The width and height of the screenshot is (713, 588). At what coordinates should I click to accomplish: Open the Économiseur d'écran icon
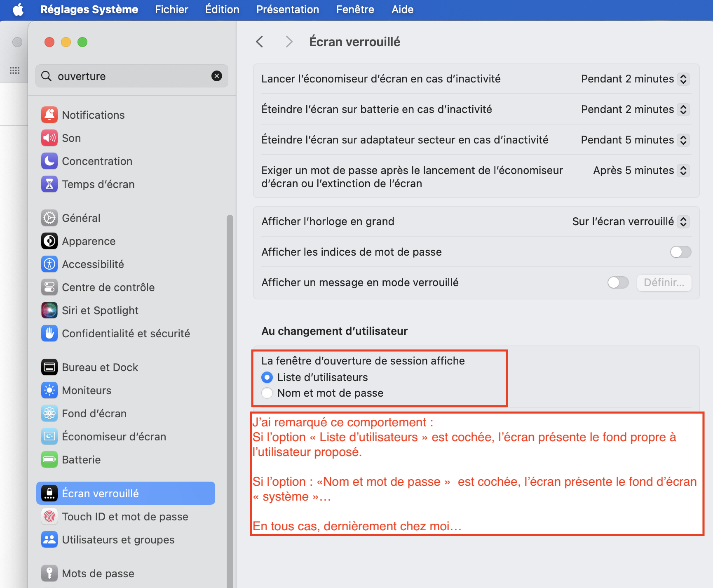pos(49,436)
